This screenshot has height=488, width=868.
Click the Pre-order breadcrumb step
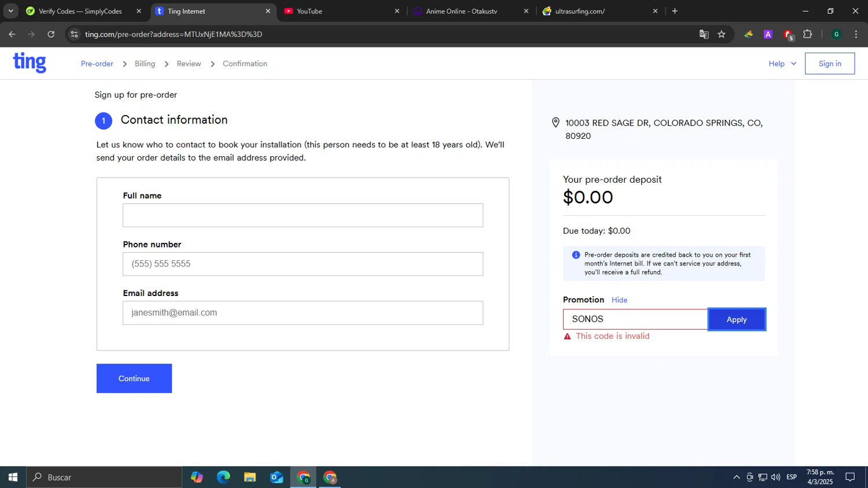[97, 64]
